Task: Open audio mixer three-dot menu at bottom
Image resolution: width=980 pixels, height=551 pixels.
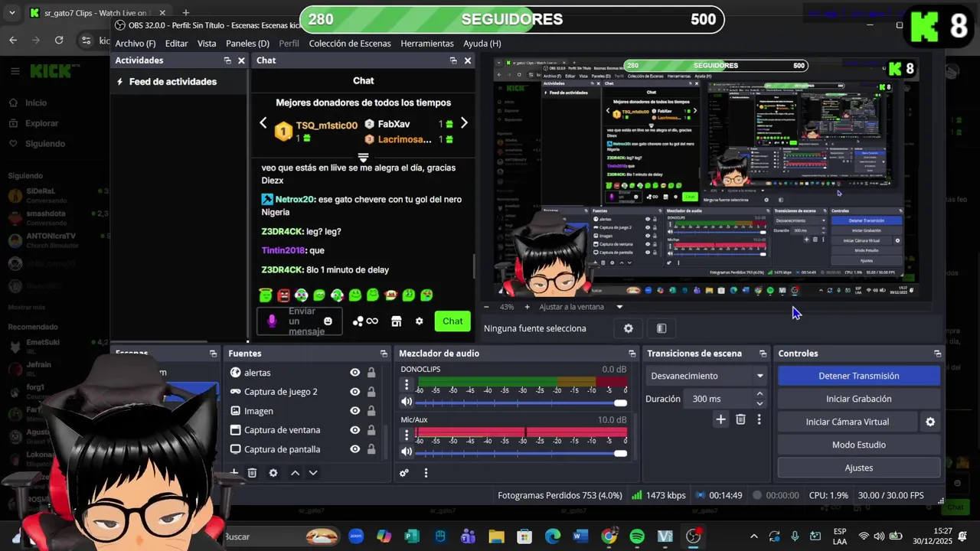Action: tap(426, 473)
